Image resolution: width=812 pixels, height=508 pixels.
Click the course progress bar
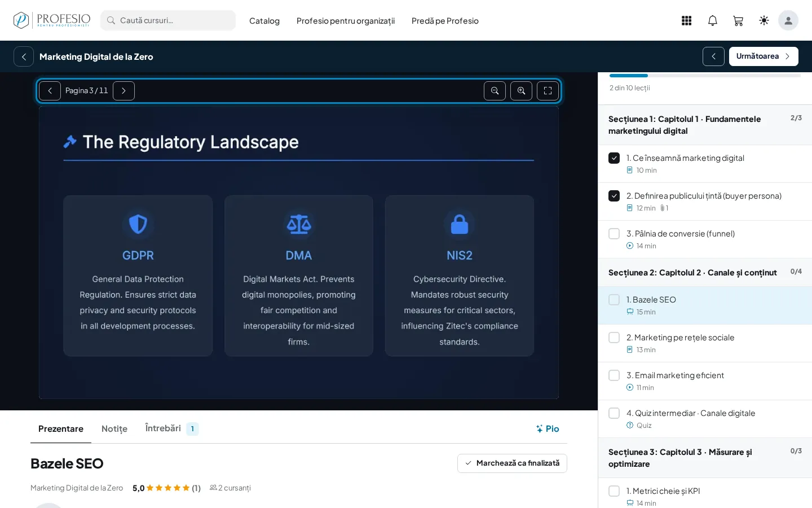pyautogui.click(x=705, y=76)
